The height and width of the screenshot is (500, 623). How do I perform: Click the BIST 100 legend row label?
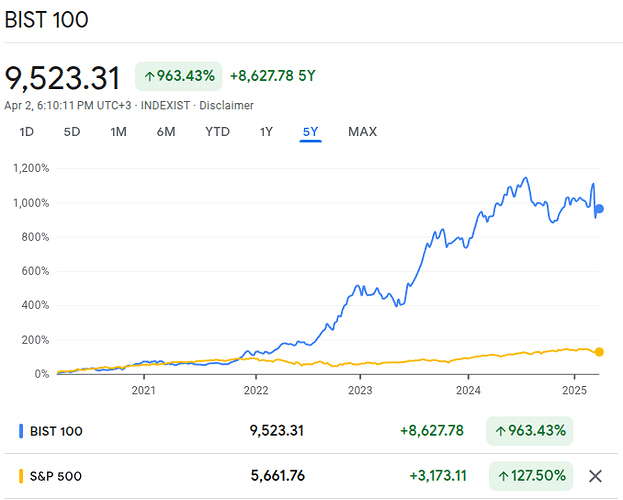click(56, 431)
